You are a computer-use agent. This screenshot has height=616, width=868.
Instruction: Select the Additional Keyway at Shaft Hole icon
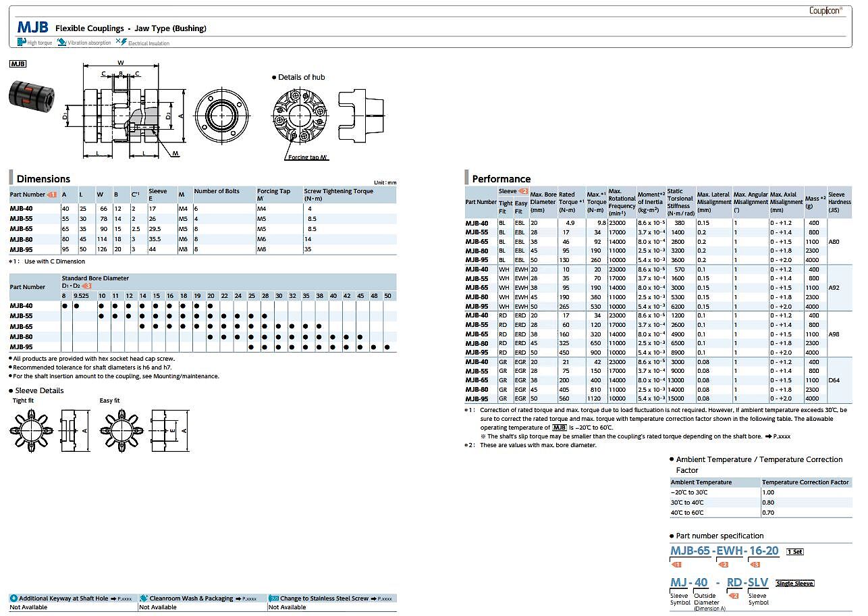coord(13,598)
